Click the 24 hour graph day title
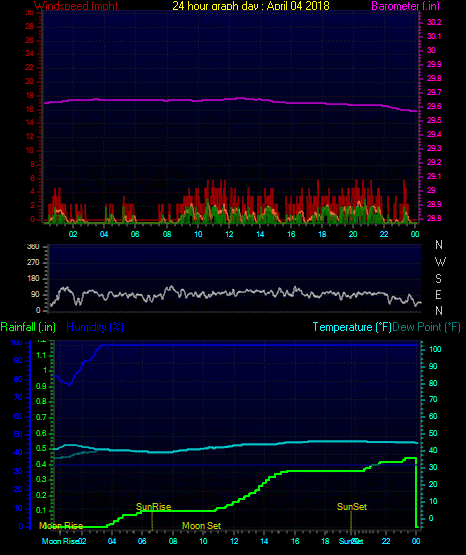This screenshot has width=466, height=555. pos(251,6)
